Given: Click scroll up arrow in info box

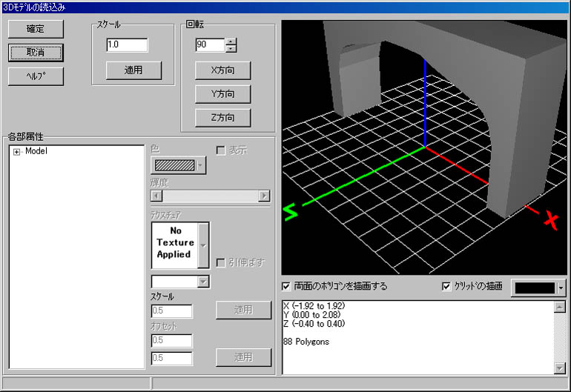Looking at the screenshot, I should tap(559, 307).
